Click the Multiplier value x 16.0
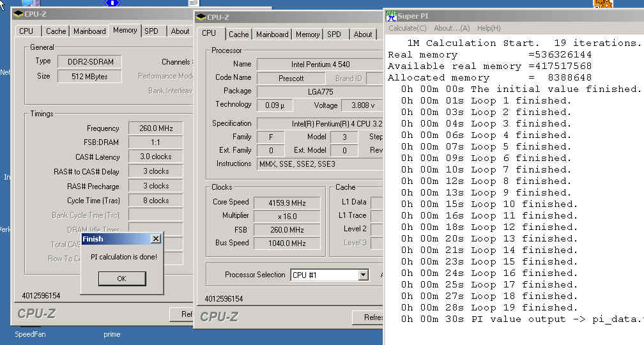644x345 pixels. pos(287,217)
